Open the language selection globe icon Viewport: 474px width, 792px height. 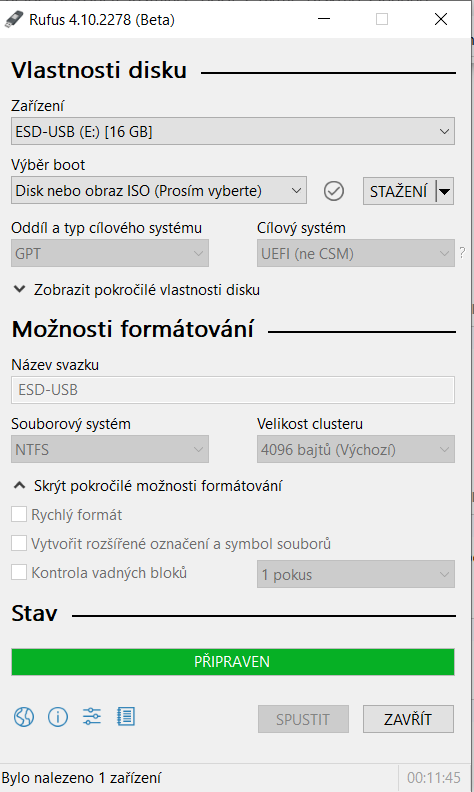coord(24,717)
